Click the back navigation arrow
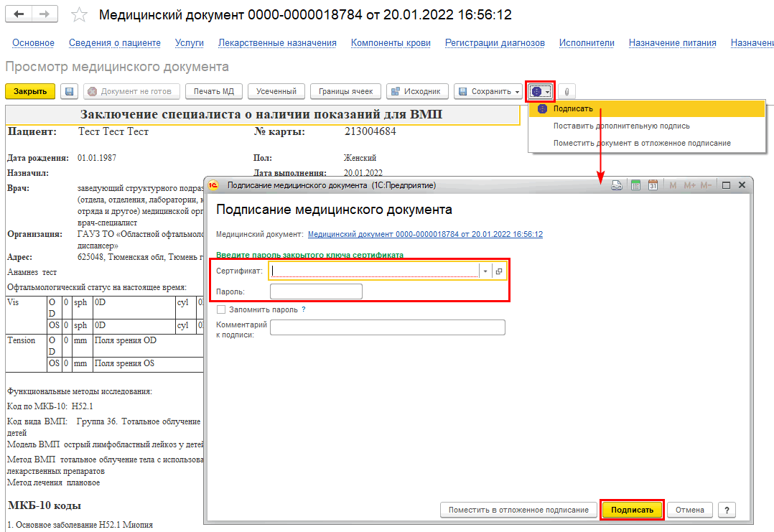Screen dimensions: 774x532 pyautogui.click(x=19, y=15)
